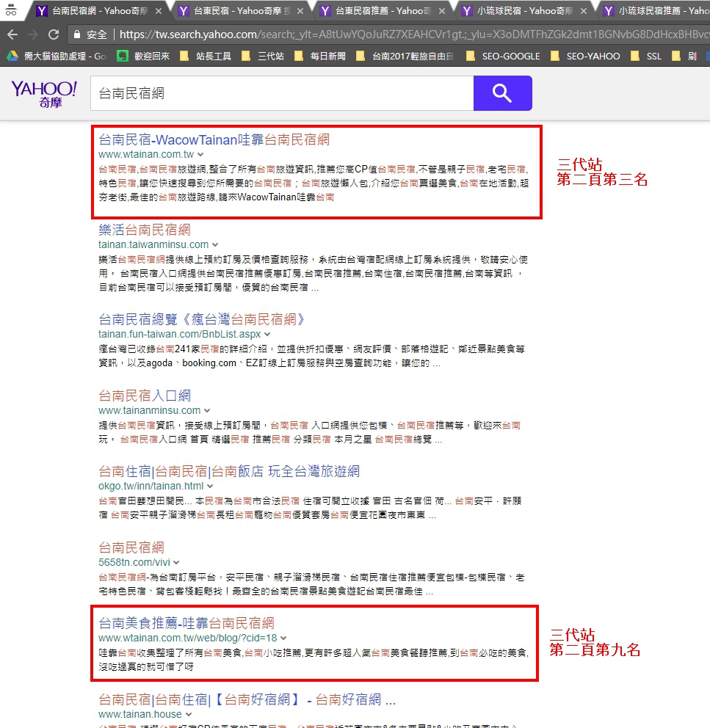
Task: Click the folder icon for 站長工具
Action: click(184, 57)
